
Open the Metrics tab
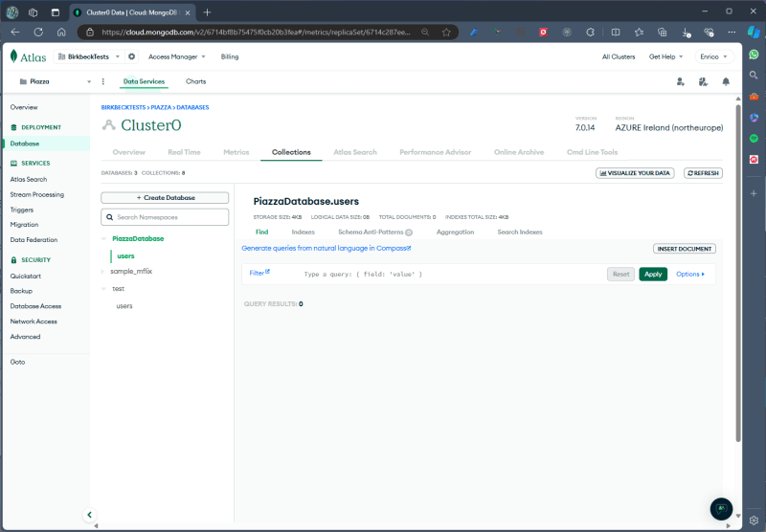pyautogui.click(x=236, y=152)
